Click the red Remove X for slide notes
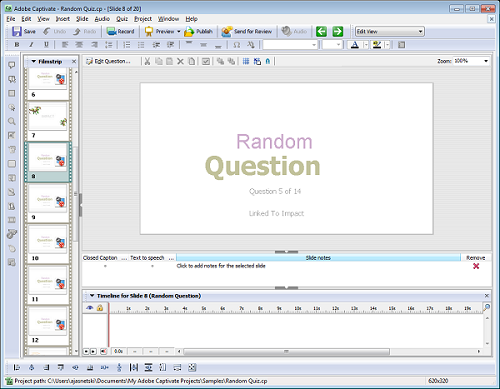 pos(476,266)
